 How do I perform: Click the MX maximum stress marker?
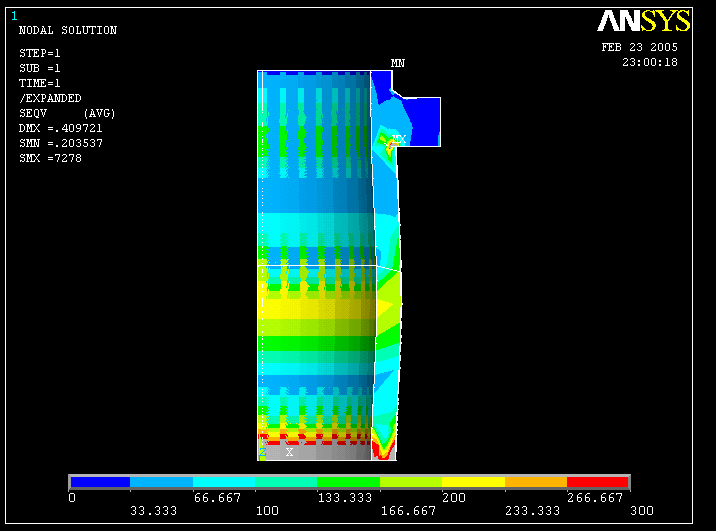click(399, 139)
